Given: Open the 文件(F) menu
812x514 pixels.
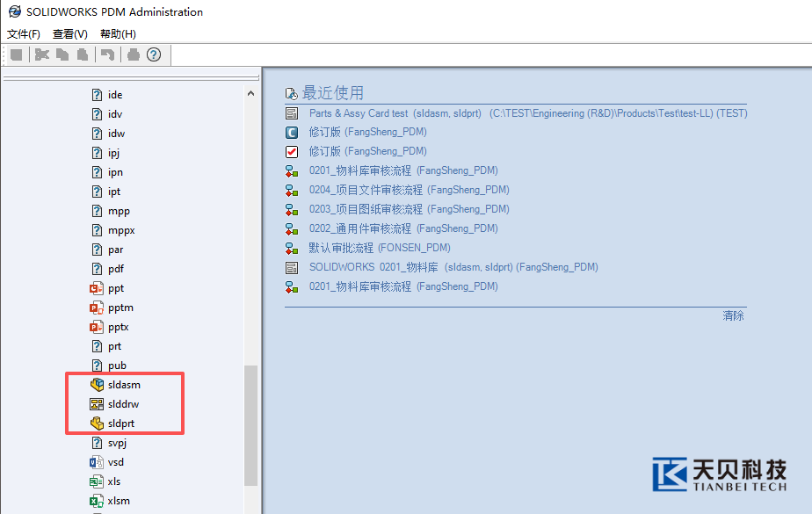Looking at the screenshot, I should click(24, 34).
